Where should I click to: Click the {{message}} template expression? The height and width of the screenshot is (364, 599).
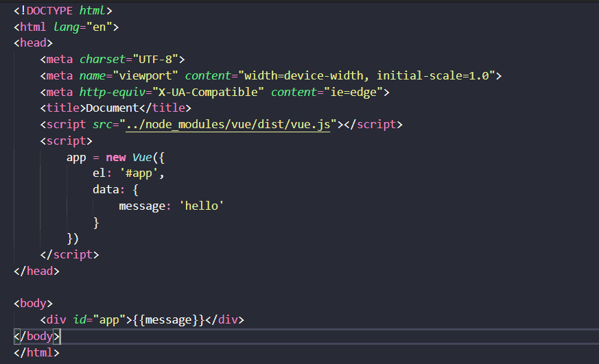[169, 320]
